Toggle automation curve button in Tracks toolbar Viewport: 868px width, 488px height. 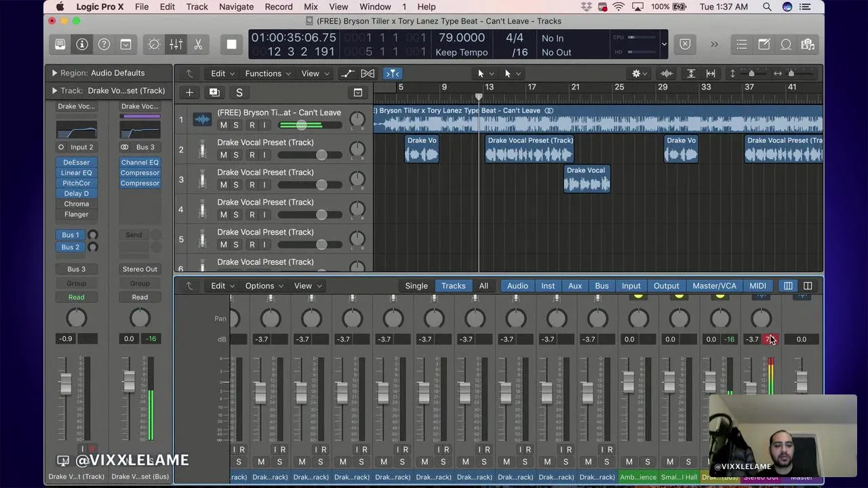[347, 73]
